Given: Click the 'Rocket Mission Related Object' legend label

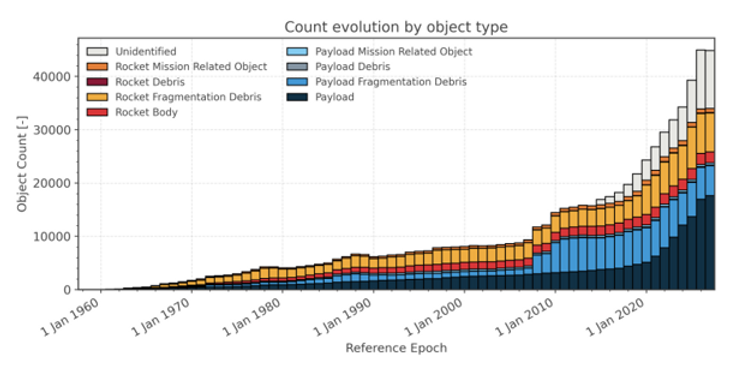Looking at the screenshot, I should click(x=192, y=66).
